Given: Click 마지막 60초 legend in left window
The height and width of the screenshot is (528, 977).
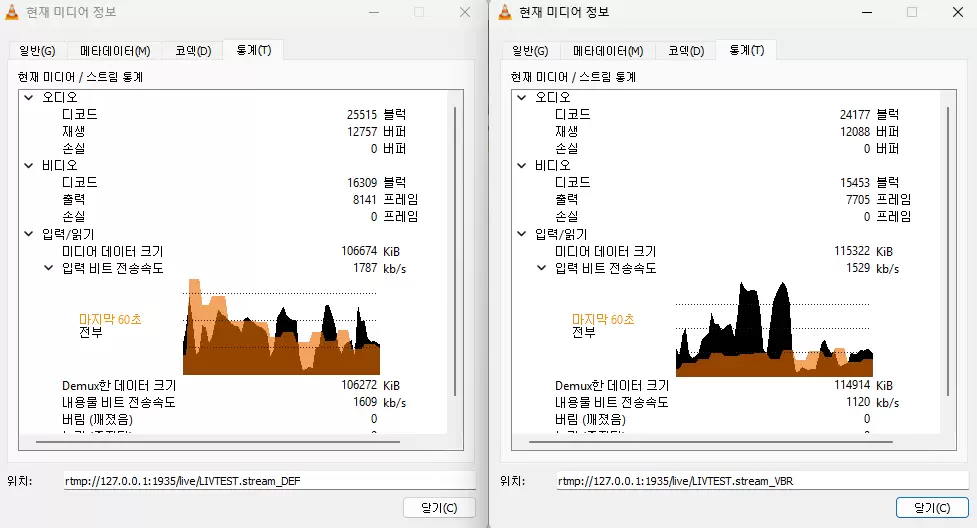Looking at the screenshot, I should tap(110, 319).
